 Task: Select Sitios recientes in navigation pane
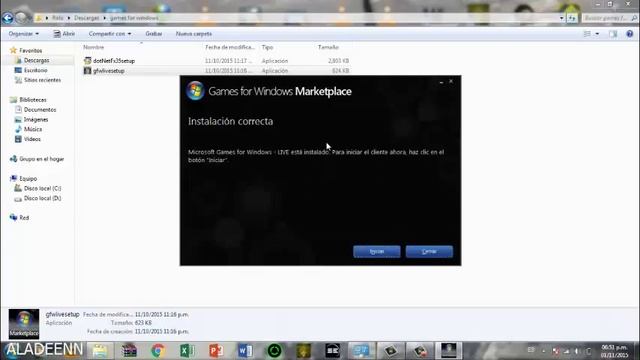coord(42,80)
